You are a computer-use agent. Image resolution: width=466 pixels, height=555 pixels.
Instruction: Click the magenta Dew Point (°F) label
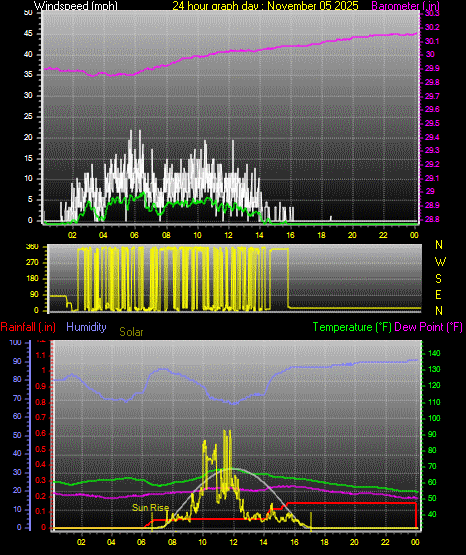point(428,327)
